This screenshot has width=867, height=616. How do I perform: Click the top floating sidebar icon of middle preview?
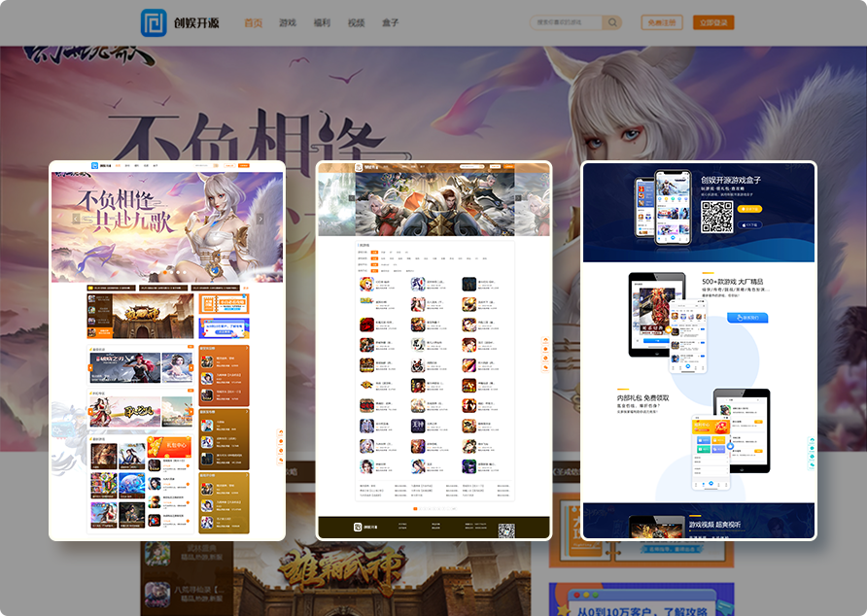tap(545, 340)
